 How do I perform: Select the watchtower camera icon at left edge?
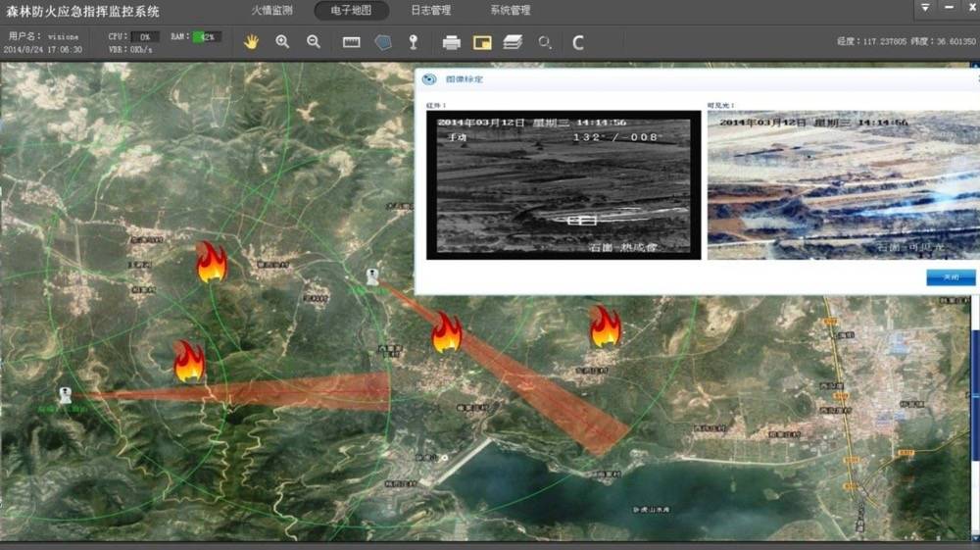pos(65,394)
